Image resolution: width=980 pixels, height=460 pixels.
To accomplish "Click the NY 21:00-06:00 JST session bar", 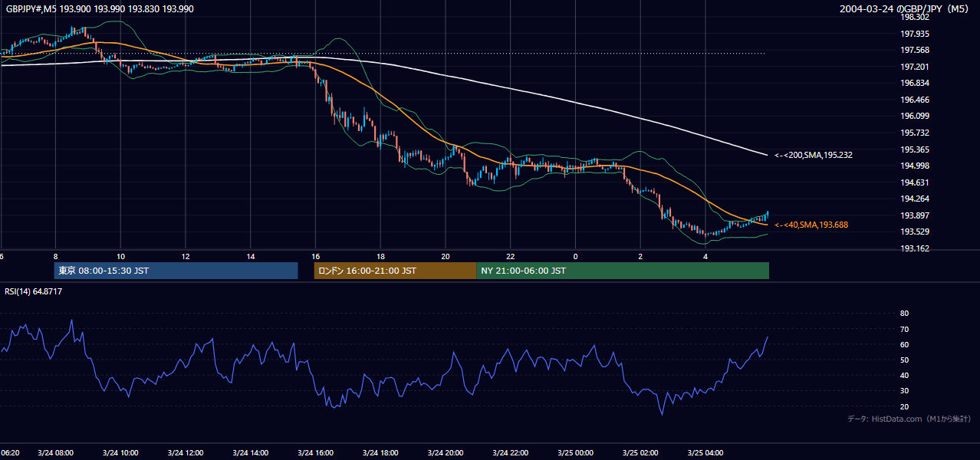I will click(623, 271).
